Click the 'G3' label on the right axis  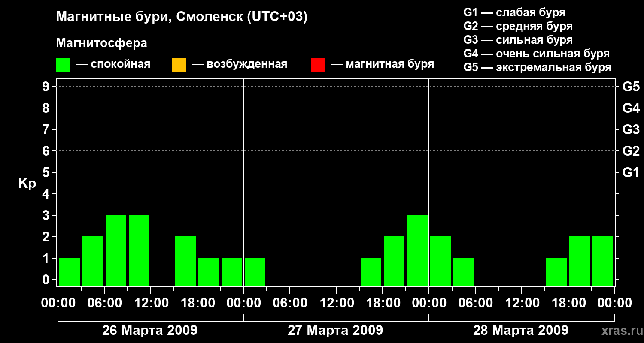(631, 129)
